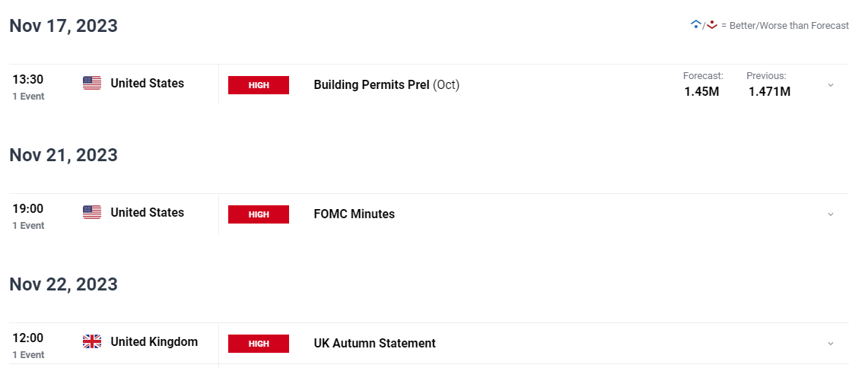Click the red worse-than-forecast arrow icon
The image size is (868, 368).
click(x=712, y=25)
